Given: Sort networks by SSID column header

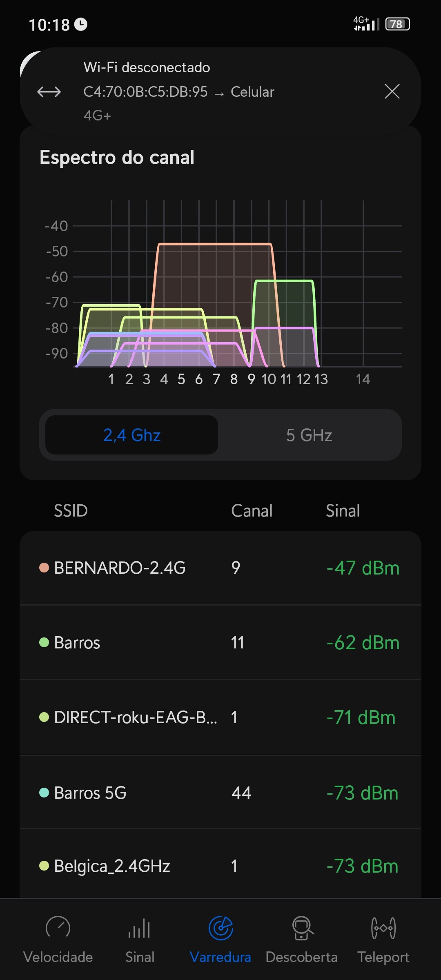Looking at the screenshot, I should [71, 510].
